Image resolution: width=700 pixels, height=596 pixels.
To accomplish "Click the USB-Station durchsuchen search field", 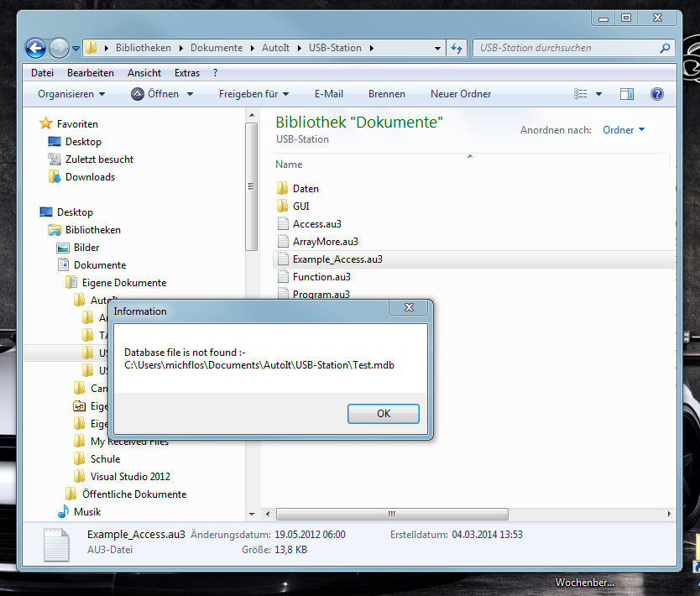I will point(567,48).
